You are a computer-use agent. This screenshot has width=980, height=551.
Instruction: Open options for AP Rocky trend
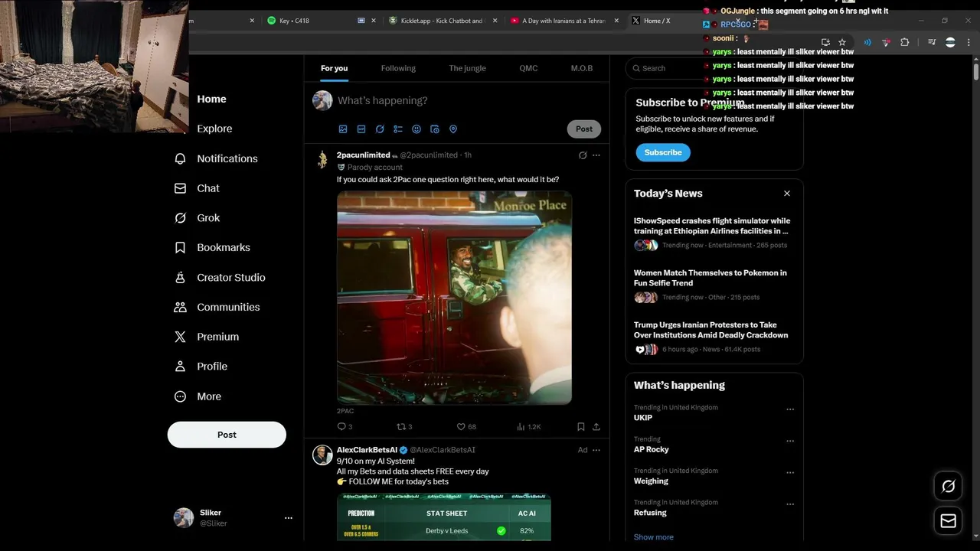[x=790, y=441]
